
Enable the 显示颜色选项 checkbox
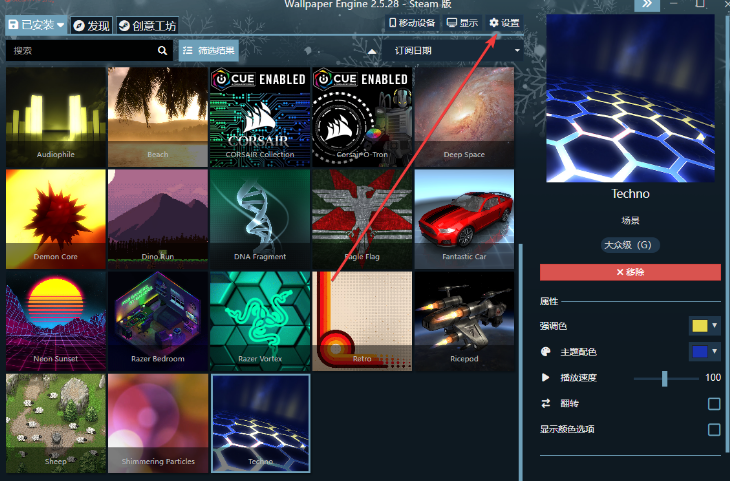pyautogui.click(x=714, y=429)
